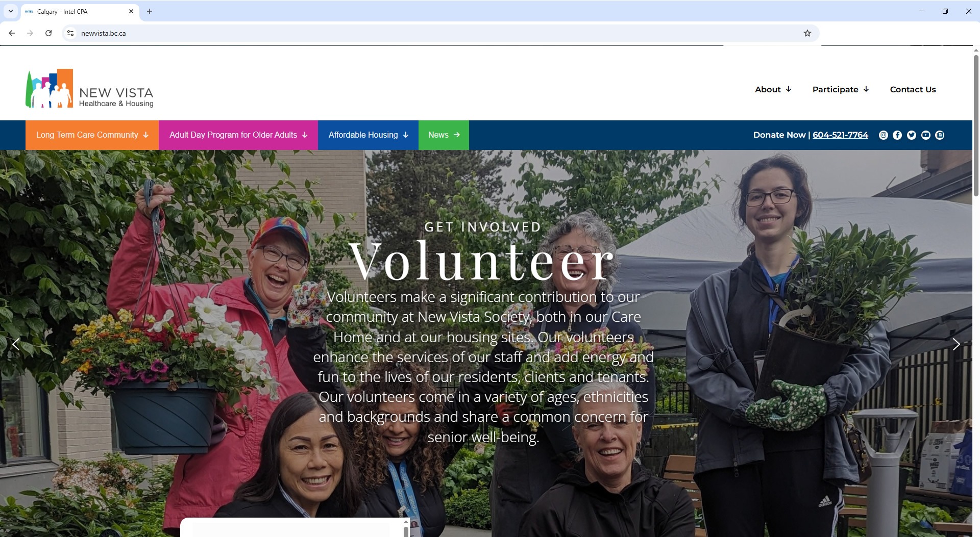Screen dimensions: 980x537
Task: Bookmark this page with the star icon
Action: (807, 33)
